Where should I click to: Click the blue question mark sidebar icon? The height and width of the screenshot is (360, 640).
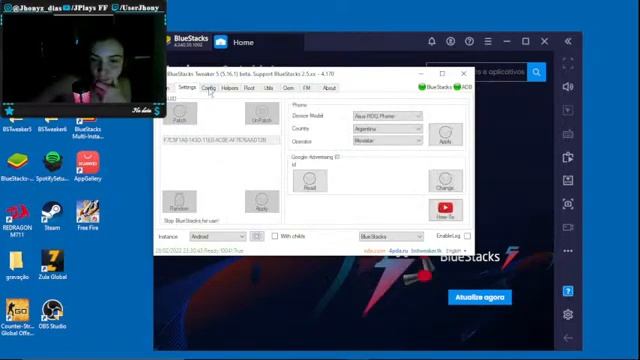[x=568, y=291]
